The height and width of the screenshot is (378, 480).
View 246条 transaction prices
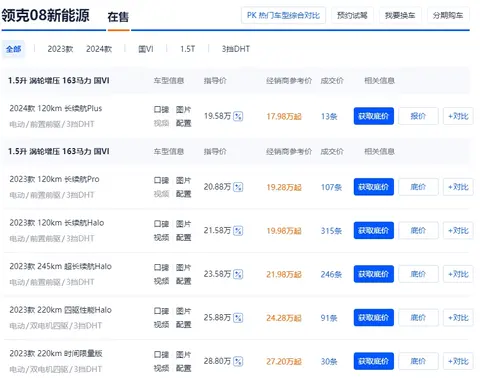pyautogui.click(x=331, y=274)
